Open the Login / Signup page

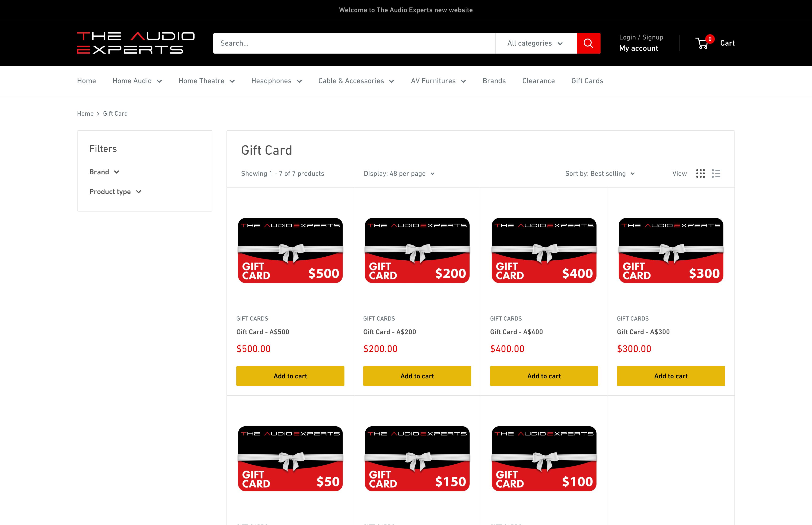coord(641,37)
